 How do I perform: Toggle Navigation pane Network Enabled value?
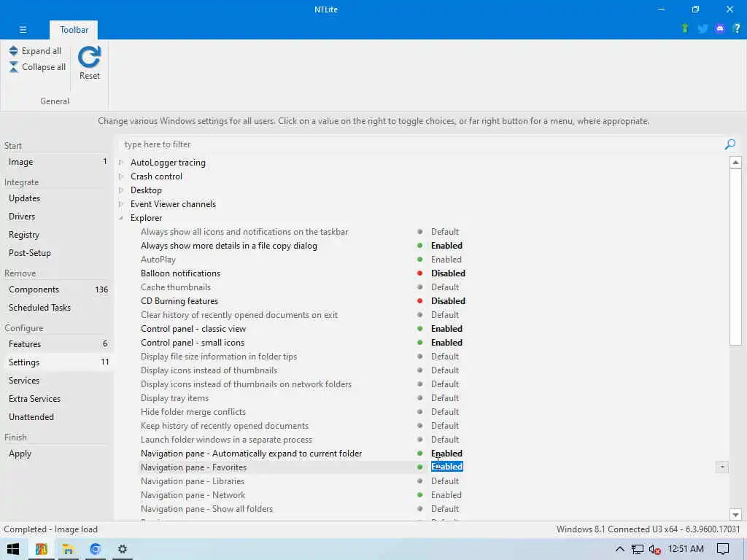pyautogui.click(x=446, y=495)
